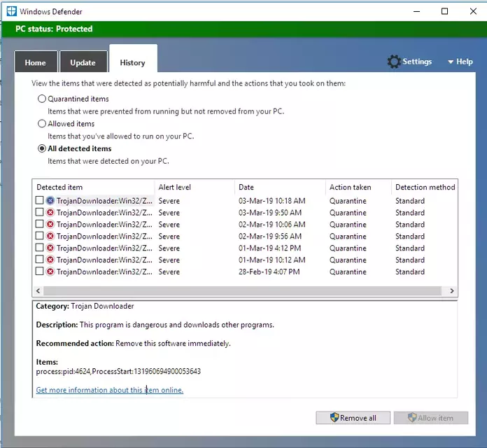Check the box for 02-Mar-19 9:56 AM trojan
Screen dimensions: 487x448
[39, 236]
